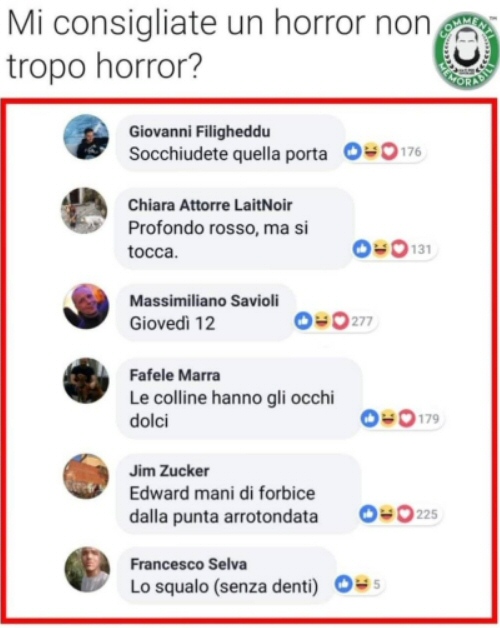
Task: Click the Commenti Memorabili logo badge
Action: pos(466,51)
